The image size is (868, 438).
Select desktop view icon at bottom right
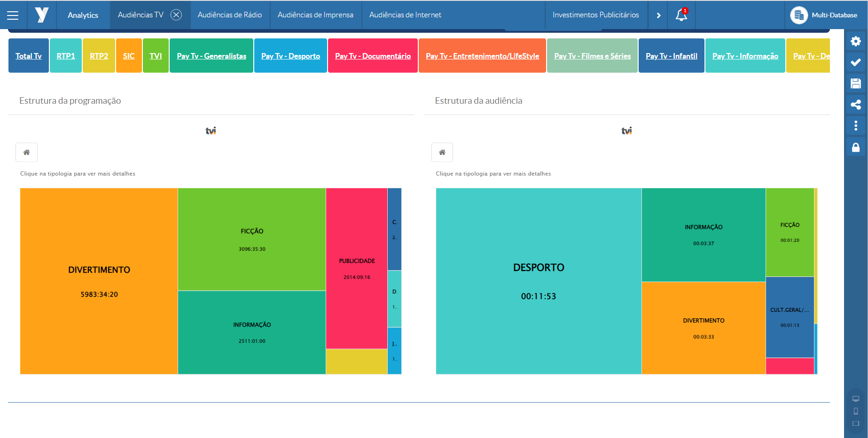pos(855,399)
